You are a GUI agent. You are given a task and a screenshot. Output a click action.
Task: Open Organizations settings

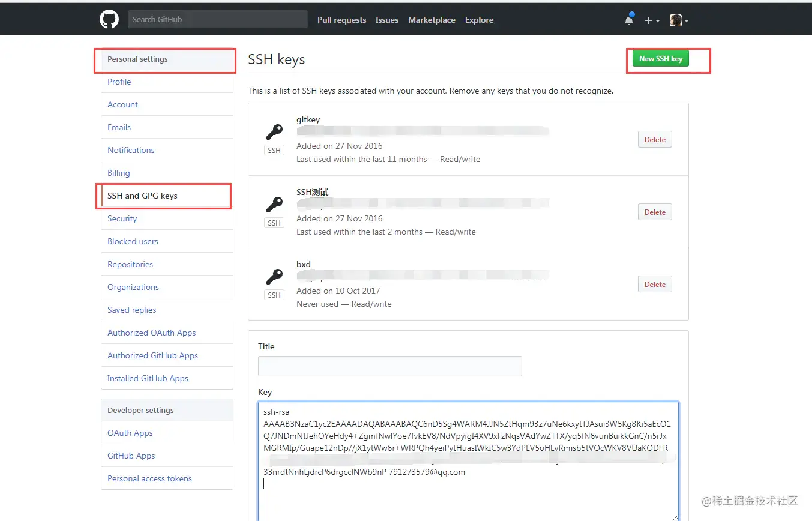pyautogui.click(x=167, y=287)
